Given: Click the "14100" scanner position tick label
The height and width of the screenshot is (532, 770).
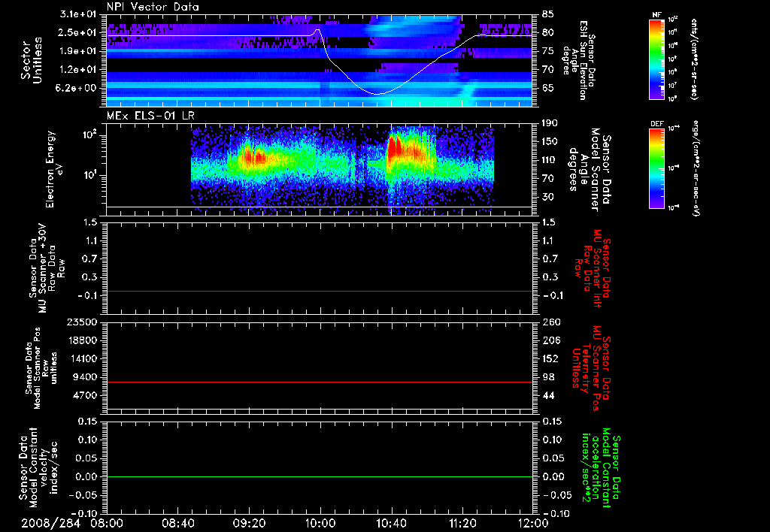Looking at the screenshot, I should pos(81,358).
